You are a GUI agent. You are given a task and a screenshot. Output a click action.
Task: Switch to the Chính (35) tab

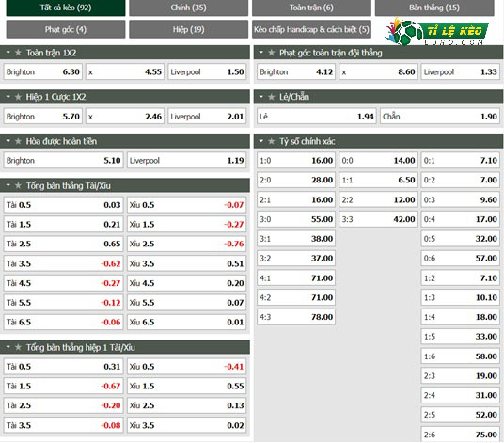(x=189, y=8)
